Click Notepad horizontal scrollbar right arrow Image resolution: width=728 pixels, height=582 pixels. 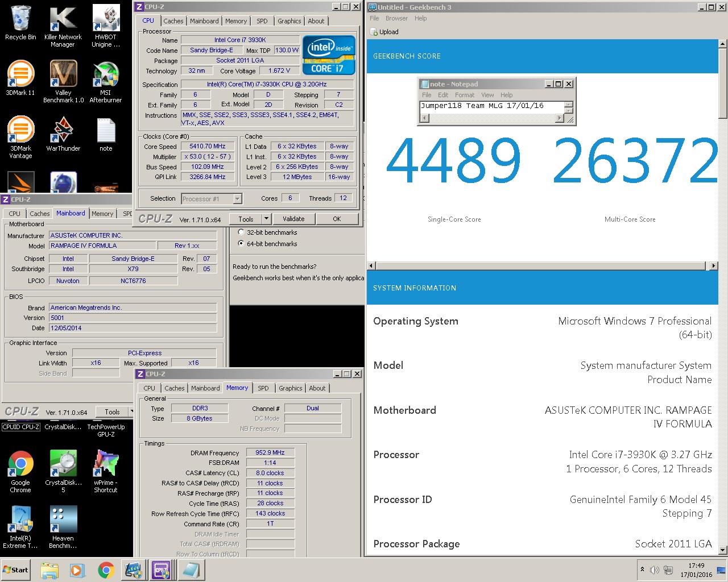coord(560,118)
